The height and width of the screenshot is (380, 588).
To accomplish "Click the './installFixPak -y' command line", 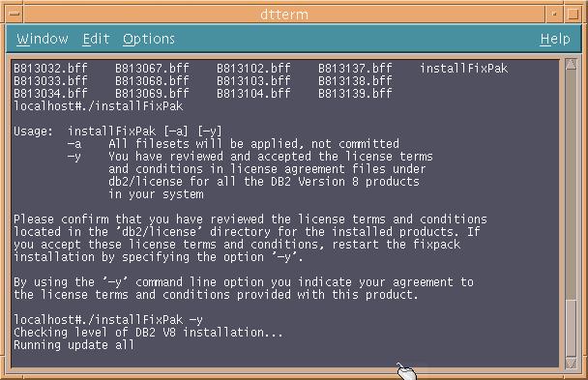I will tap(108, 320).
